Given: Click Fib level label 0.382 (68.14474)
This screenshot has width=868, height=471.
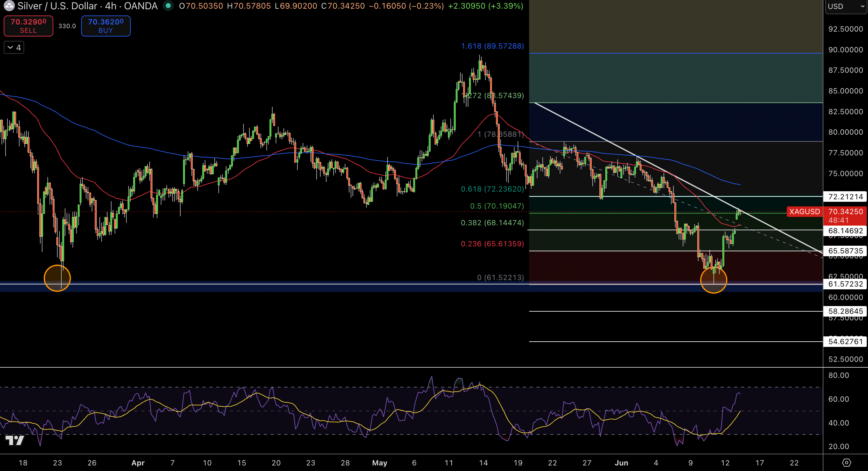Looking at the screenshot, I should [492, 223].
